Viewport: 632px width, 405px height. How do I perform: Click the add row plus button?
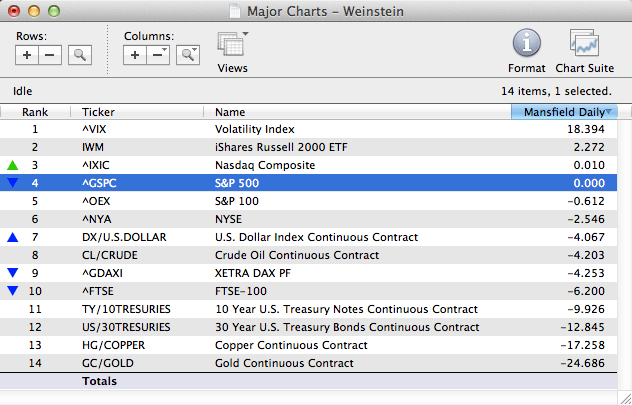tap(25, 54)
